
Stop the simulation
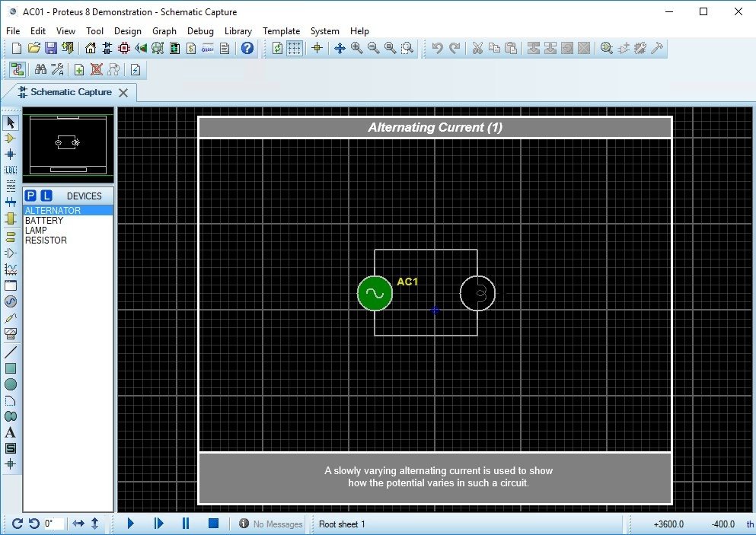pos(214,524)
